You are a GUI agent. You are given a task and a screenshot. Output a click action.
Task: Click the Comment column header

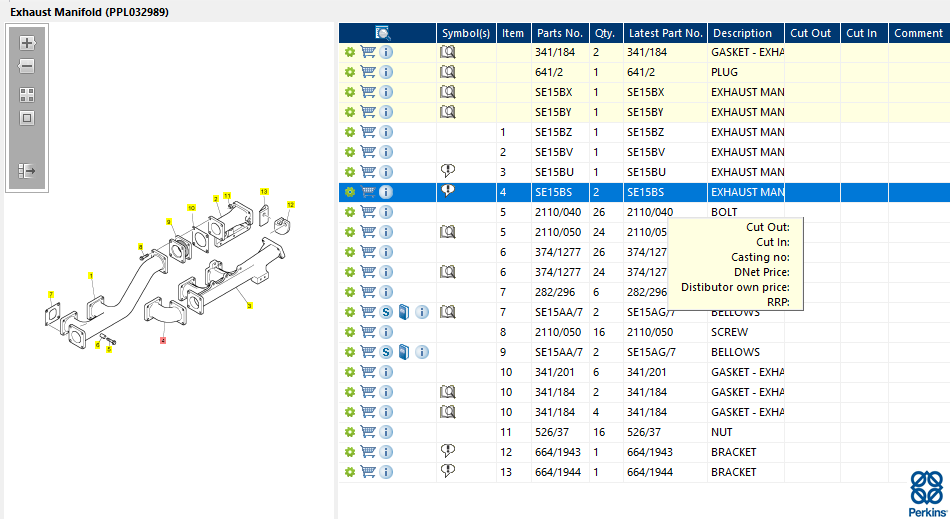(918, 33)
